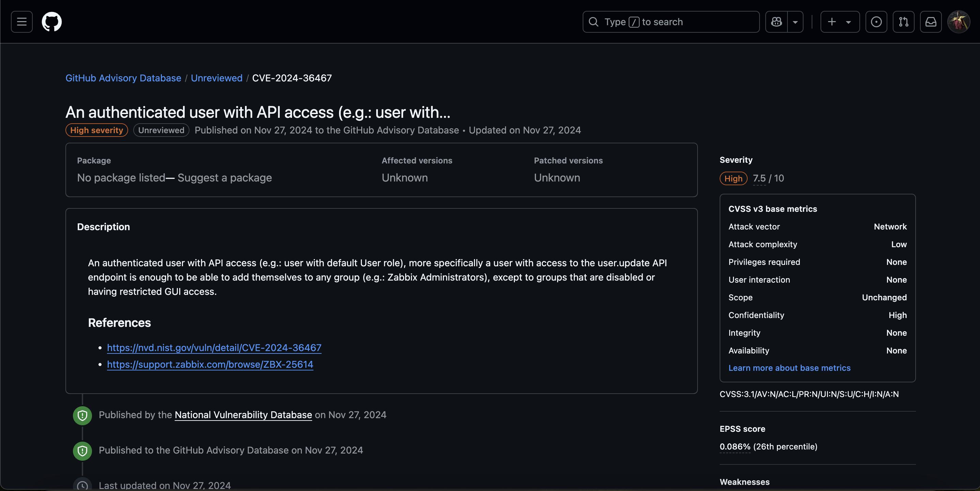Click the shield icon beside GitHub Advisory Database publication
The height and width of the screenshot is (491, 980).
(82, 451)
